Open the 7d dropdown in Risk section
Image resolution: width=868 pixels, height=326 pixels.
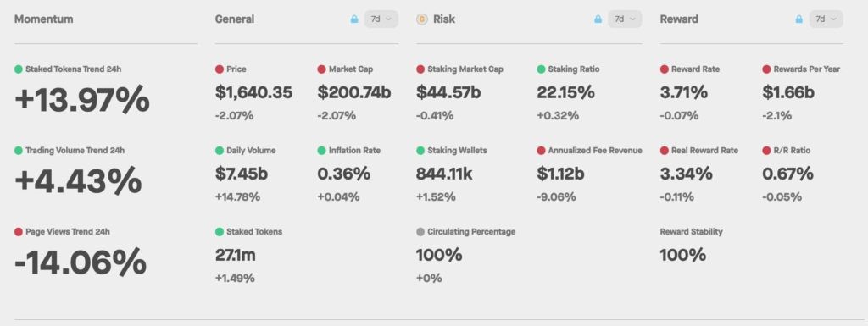(625, 19)
